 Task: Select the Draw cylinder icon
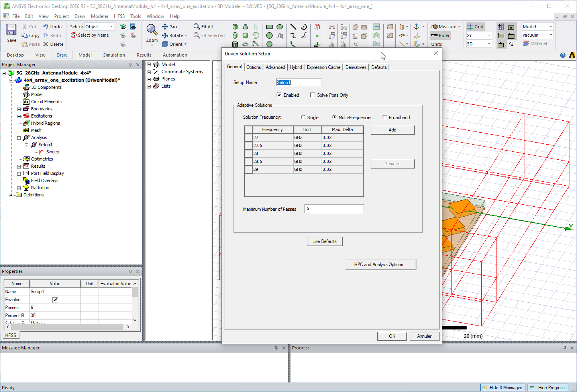coord(235,35)
